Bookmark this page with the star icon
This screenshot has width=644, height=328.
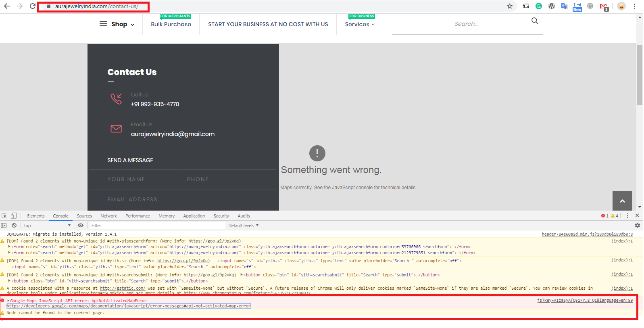tap(510, 6)
